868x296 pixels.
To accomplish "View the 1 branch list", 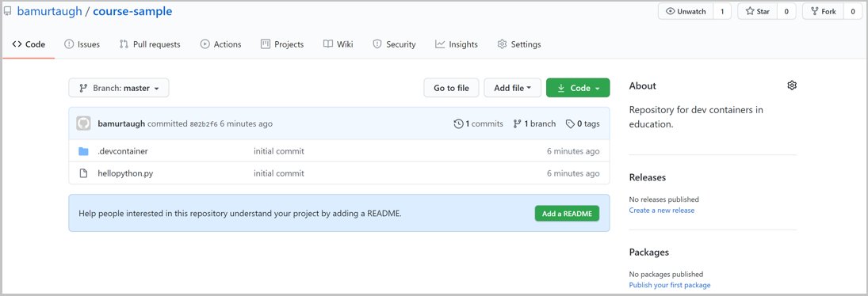I will [x=534, y=123].
